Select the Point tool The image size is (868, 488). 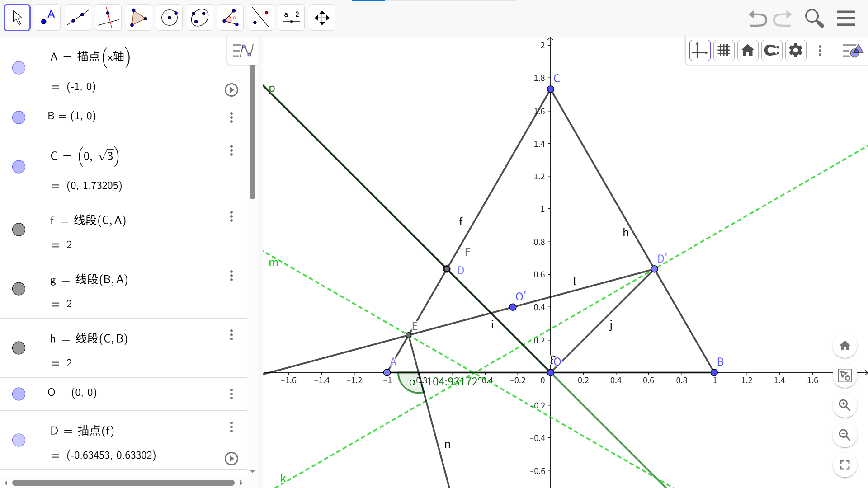pos(47,18)
